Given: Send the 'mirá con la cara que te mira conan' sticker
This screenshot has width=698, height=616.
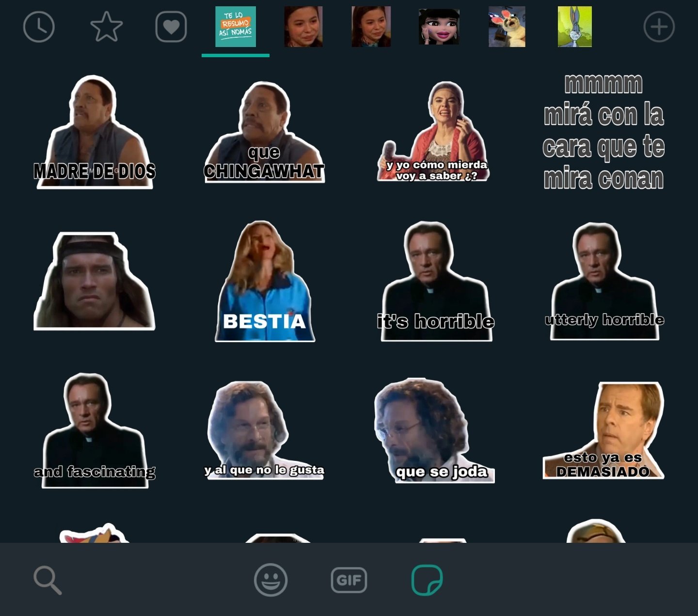Looking at the screenshot, I should [603, 132].
